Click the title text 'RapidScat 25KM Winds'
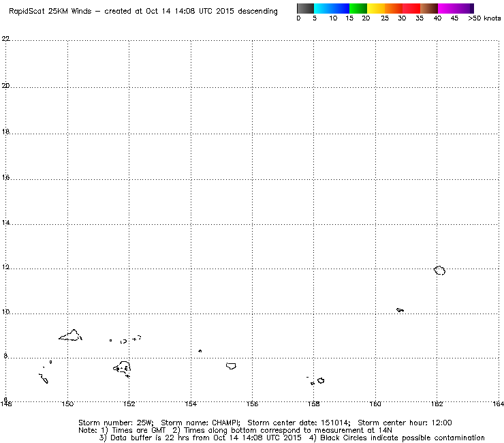The image size is (504, 443). click(x=50, y=12)
